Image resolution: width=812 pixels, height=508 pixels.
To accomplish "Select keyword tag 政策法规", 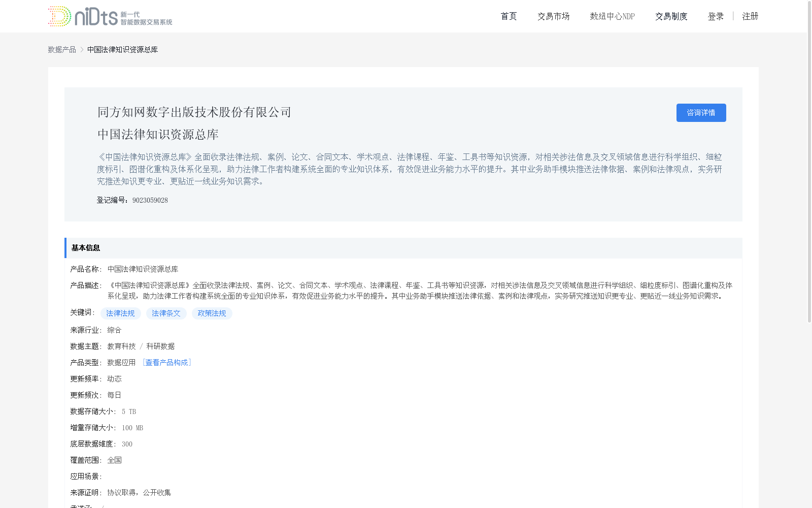I will [212, 313].
